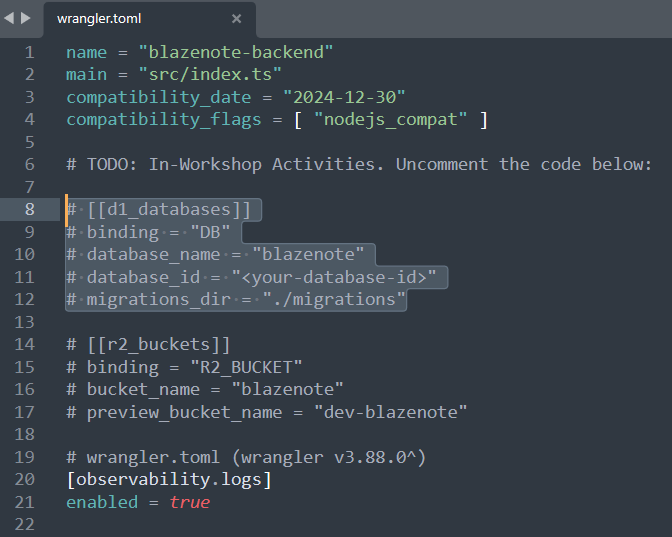Click the "2024-12-30" date string
Viewport: 672px width, 537px height.
coord(344,97)
